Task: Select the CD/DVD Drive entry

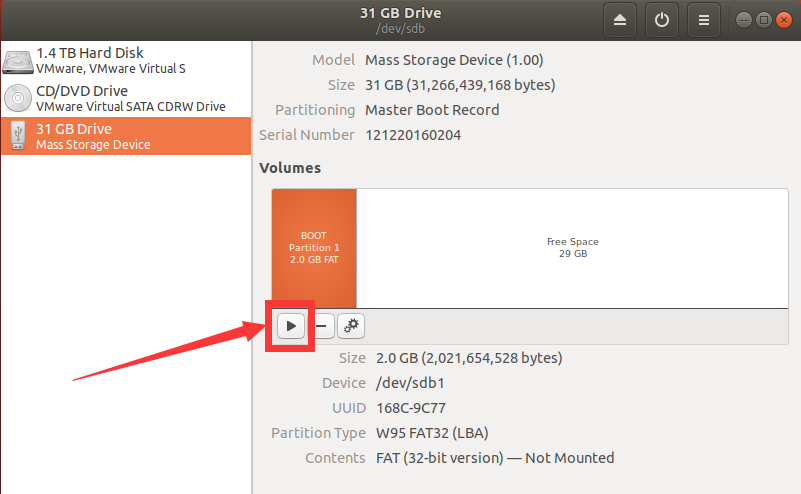Action: coord(126,98)
